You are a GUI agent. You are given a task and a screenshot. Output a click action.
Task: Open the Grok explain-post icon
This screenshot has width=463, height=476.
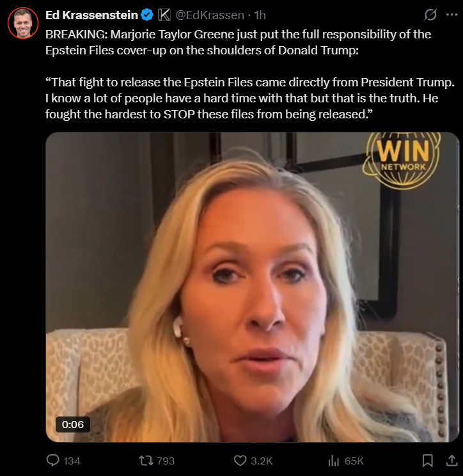430,15
